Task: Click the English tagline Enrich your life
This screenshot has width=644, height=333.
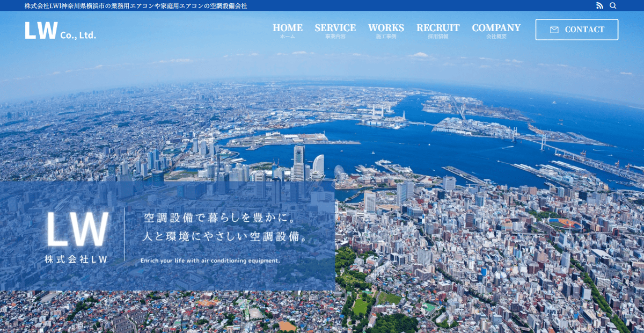Action: 209,261
